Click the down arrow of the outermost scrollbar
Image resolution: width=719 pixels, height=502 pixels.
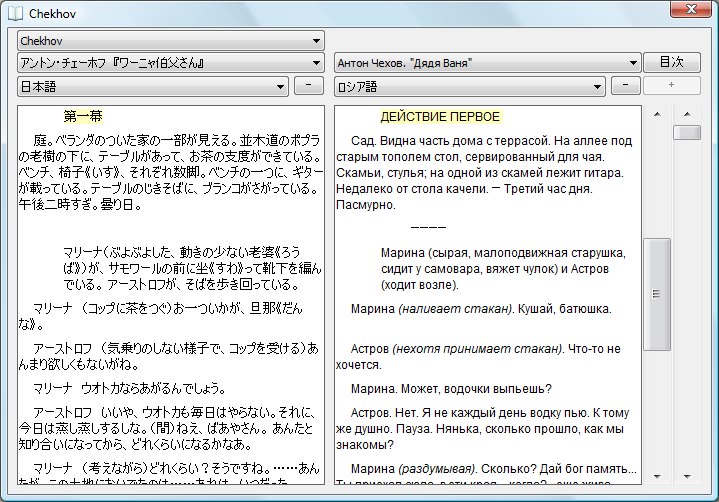[x=687, y=477]
